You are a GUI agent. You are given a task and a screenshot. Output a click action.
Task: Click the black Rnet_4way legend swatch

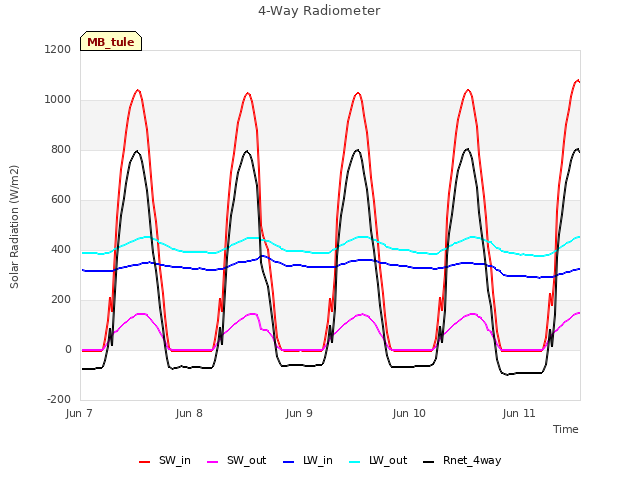click(429, 462)
